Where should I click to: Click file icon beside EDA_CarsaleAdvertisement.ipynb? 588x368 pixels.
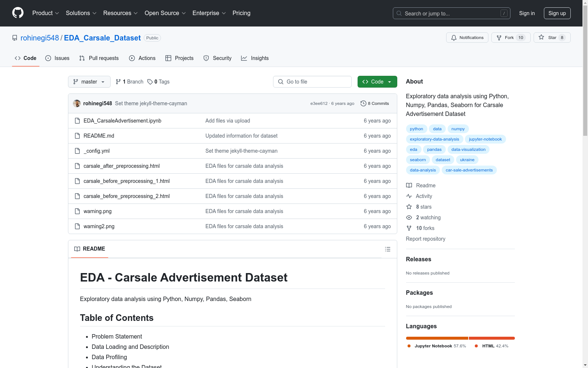point(77,121)
